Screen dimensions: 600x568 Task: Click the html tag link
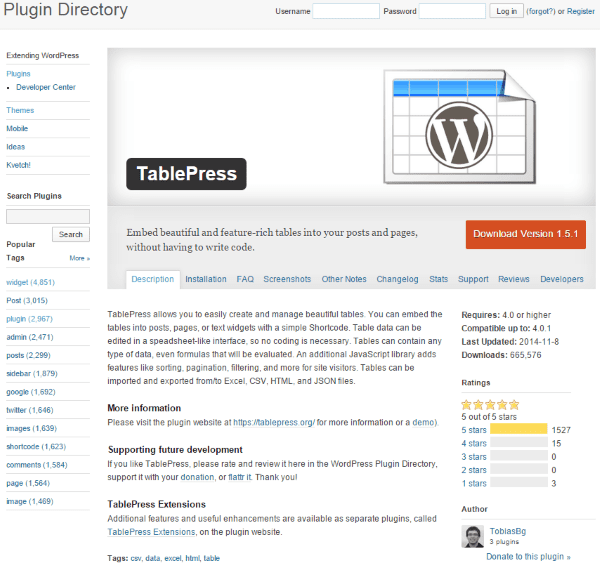click(192, 558)
